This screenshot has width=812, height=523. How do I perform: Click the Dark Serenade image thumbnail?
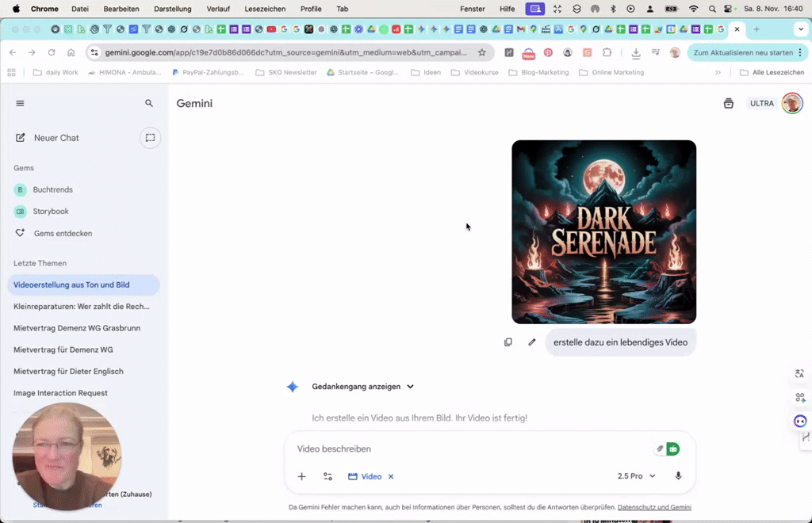click(x=603, y=231)
